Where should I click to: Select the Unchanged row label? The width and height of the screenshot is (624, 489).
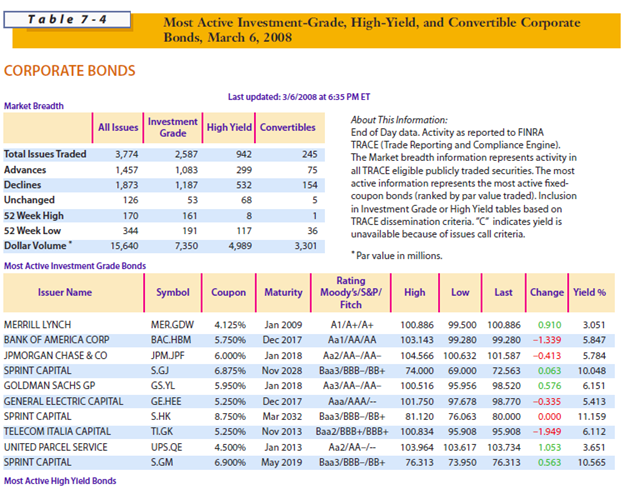click(x=29, y=200)
